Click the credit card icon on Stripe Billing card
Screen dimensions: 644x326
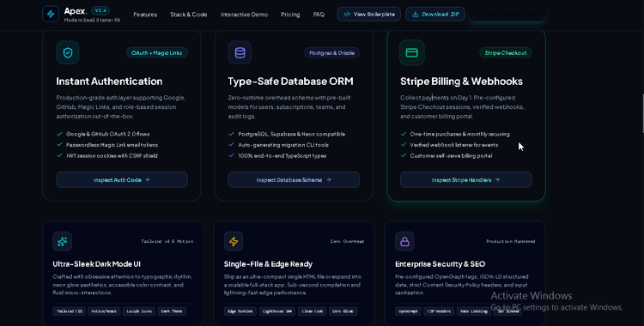click(x=412, y=52)
